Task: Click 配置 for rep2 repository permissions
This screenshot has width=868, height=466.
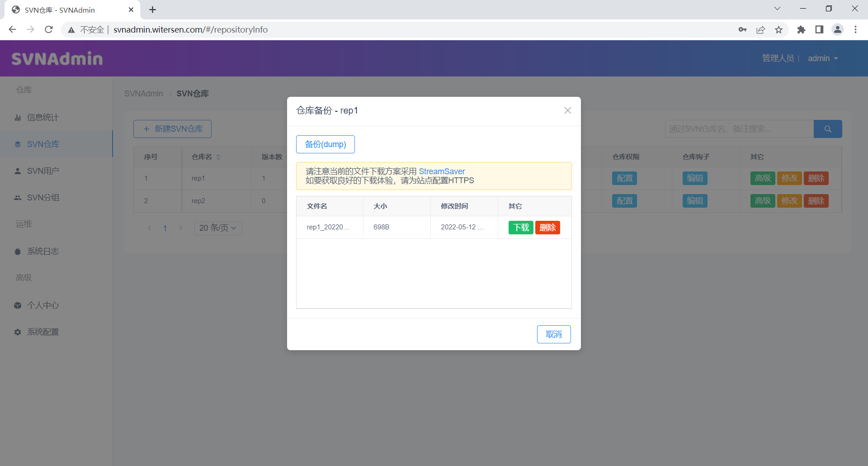Action: pos(625,201)
